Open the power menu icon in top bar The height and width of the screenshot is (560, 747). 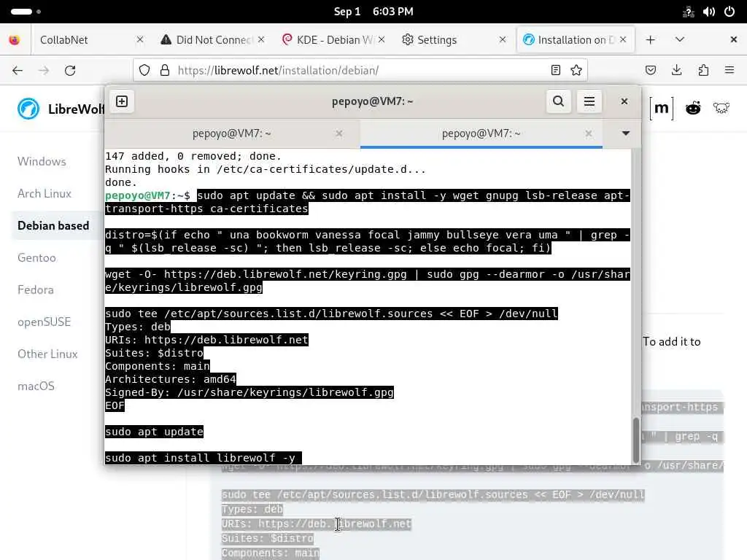tap(729, 12)
